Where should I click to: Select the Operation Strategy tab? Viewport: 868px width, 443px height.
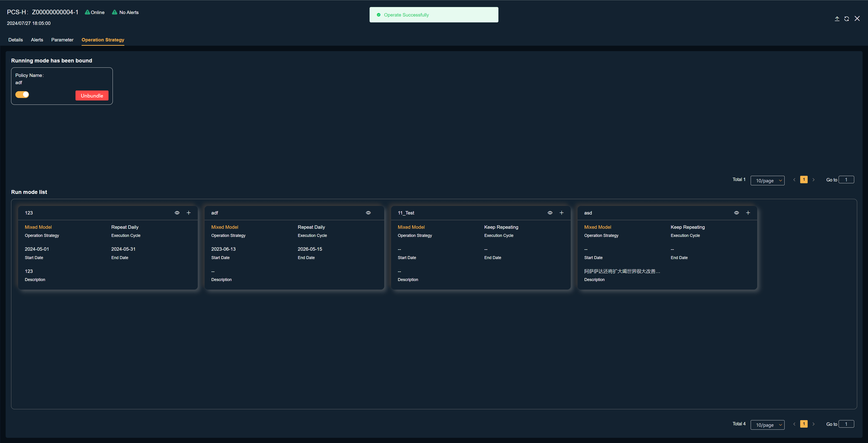click(x=103, y=40)
